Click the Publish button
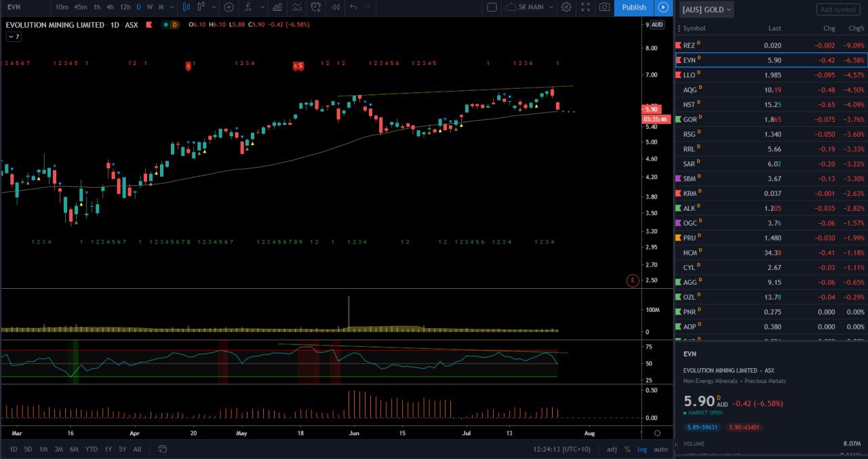868x459 pixels. tap(634, 7)
